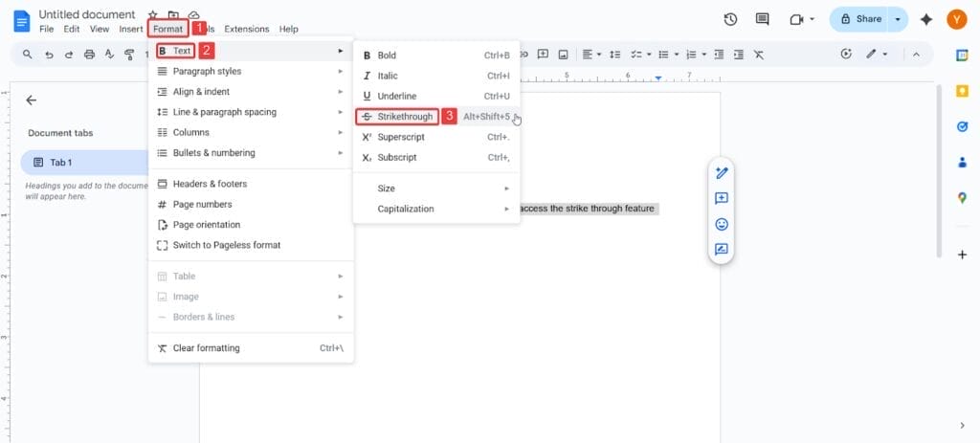Click the vertical page scrollbar
Viewport: 980px width, 443px height.
(938, 170)
